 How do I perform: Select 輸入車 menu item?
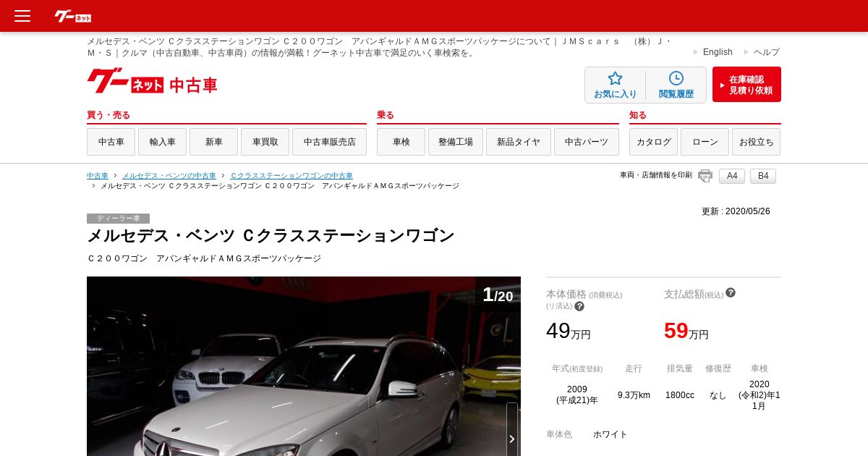coord(162,142)
